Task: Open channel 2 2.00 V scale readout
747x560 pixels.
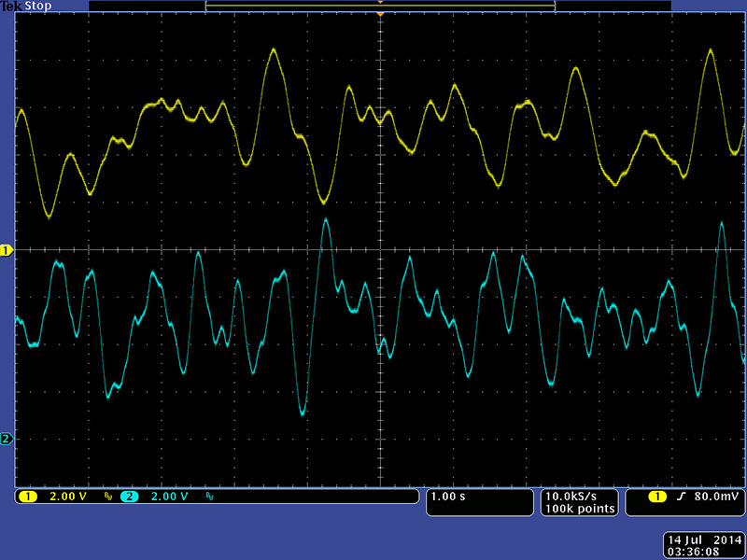Action: click(x=169, y=497)
